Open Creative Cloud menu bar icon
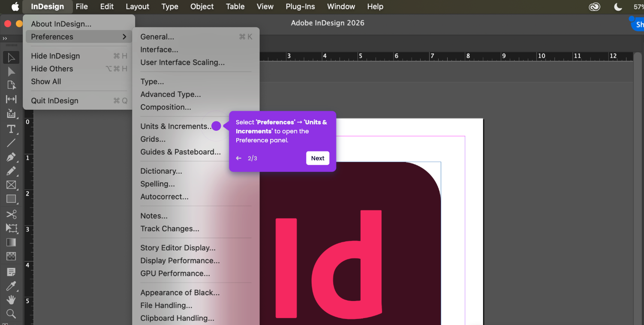The image size is (644, 325). (594, 7)
